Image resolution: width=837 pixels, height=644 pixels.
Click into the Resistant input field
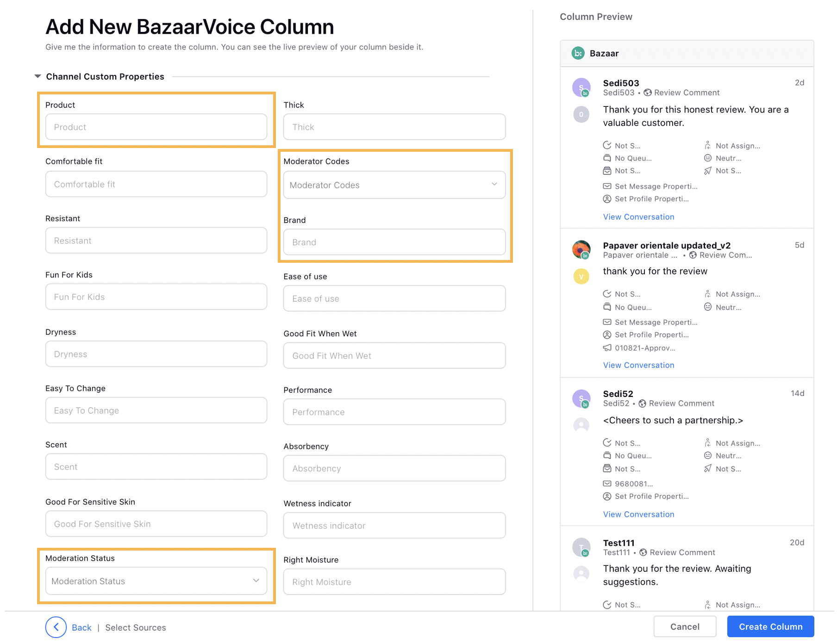point(156,241)
